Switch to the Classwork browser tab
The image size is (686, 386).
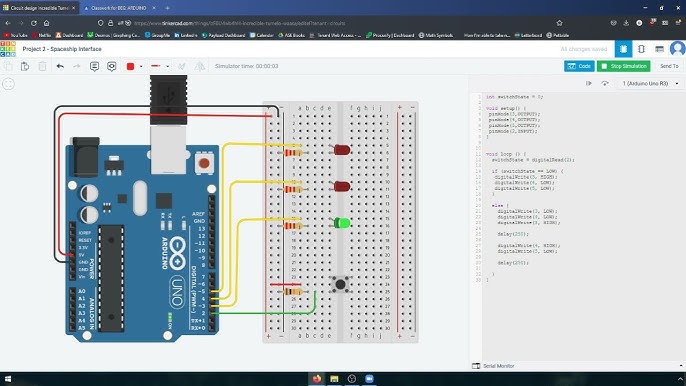(x=118, y=8)
